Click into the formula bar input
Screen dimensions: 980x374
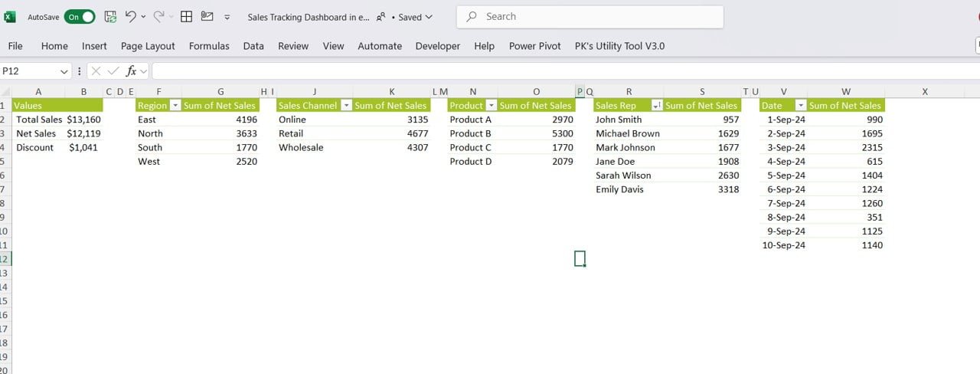point(536,71)
